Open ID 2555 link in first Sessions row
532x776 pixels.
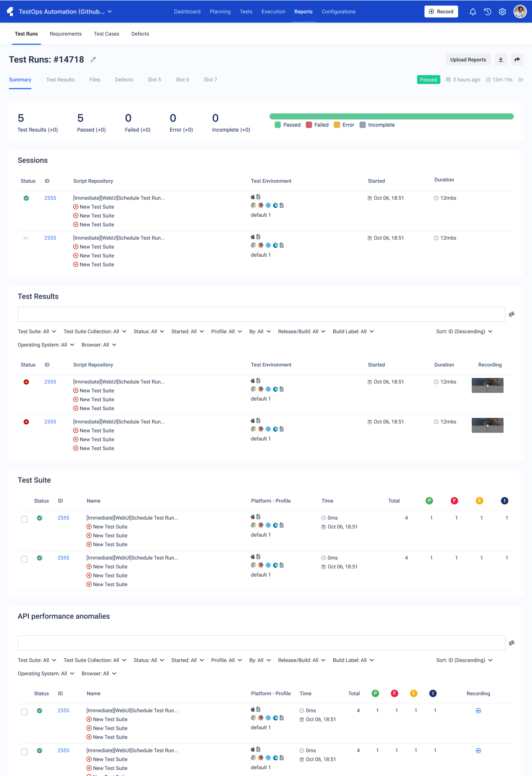(x=50, y=198)
